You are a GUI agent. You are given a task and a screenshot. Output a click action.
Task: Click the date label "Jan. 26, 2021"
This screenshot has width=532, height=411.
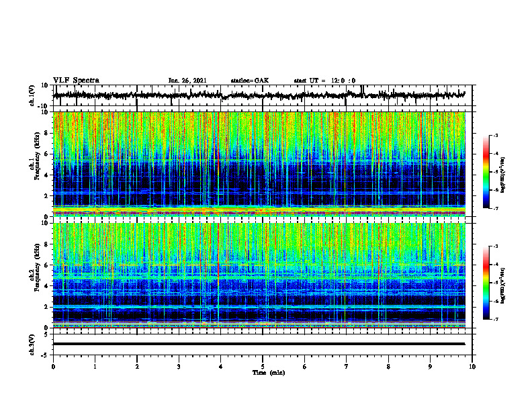coord(187,81)
